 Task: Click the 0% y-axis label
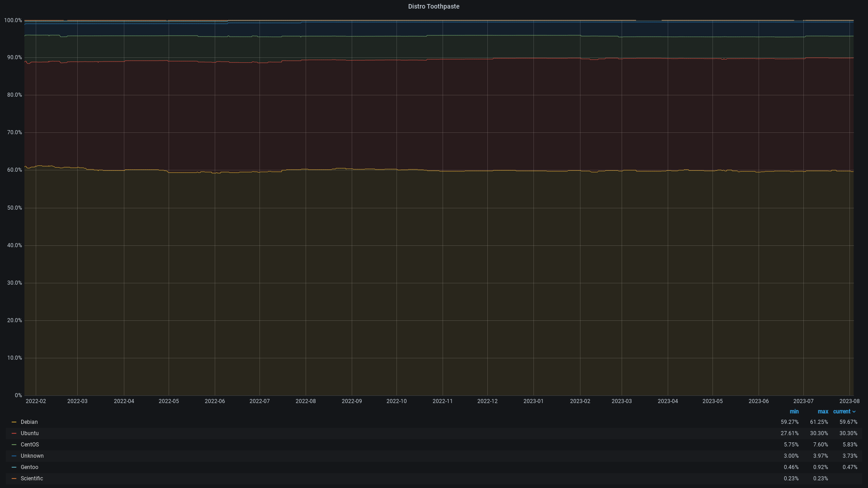point(18,395)
